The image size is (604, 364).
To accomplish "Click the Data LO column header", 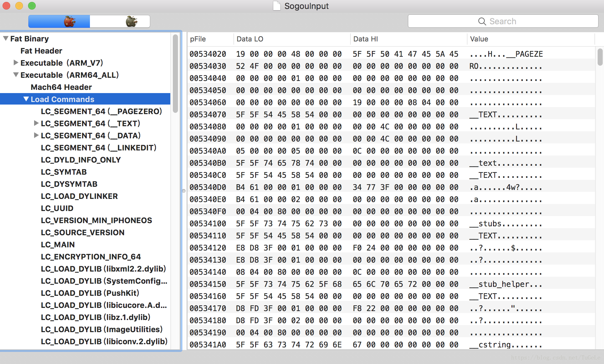I will click(x=291, y=39).
